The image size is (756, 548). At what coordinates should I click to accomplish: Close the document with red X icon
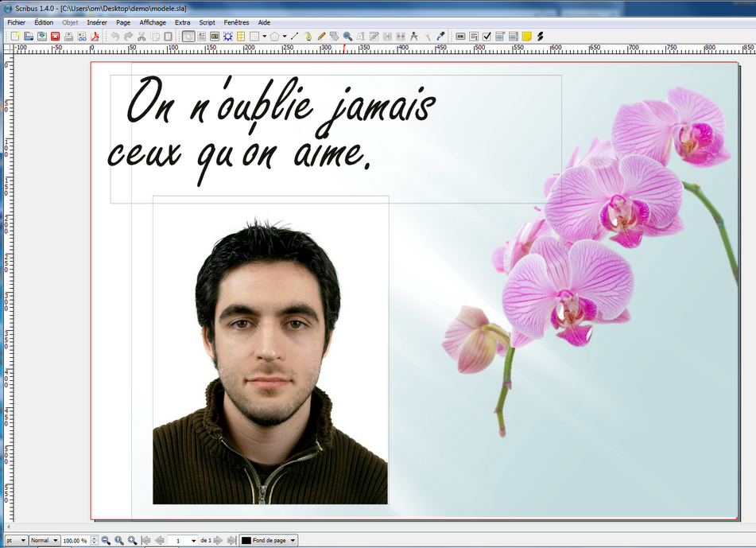[56, 36]
